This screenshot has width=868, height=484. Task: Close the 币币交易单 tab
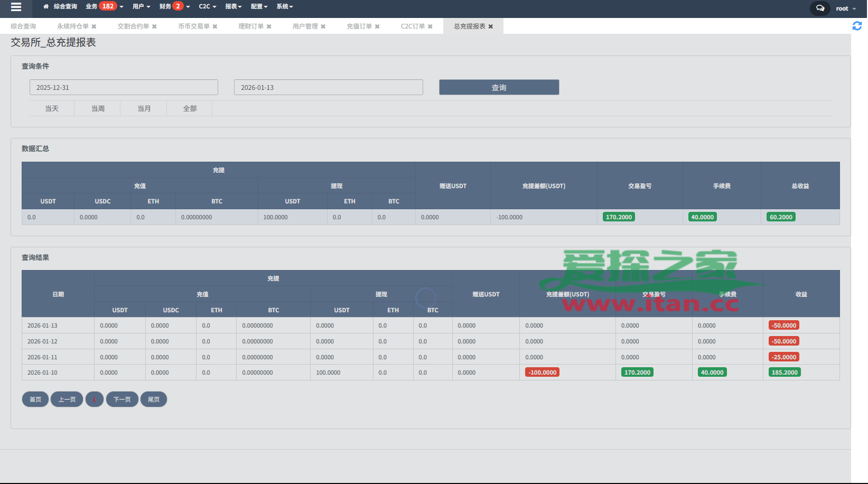(x=215, y=26)
